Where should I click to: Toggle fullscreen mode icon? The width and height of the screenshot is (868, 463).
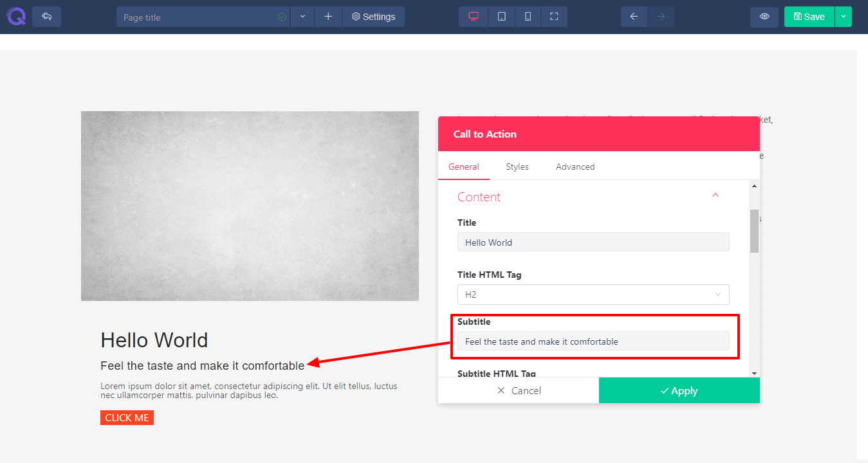(x=554, y=17)
